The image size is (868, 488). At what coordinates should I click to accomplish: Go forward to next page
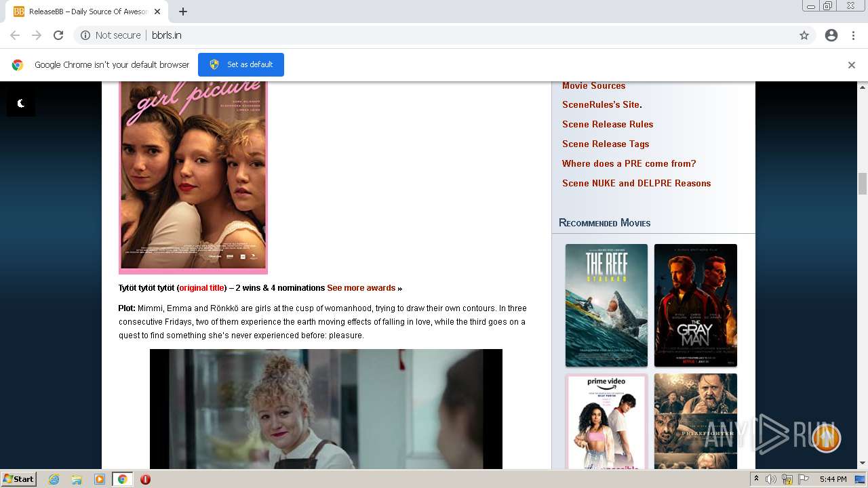[x=37, y=35]
